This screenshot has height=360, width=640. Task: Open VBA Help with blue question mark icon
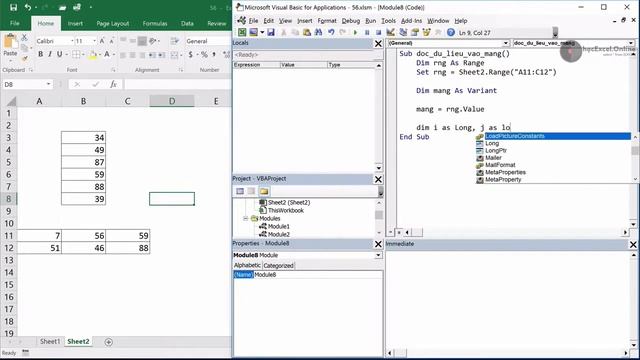[x=451, y=32]
